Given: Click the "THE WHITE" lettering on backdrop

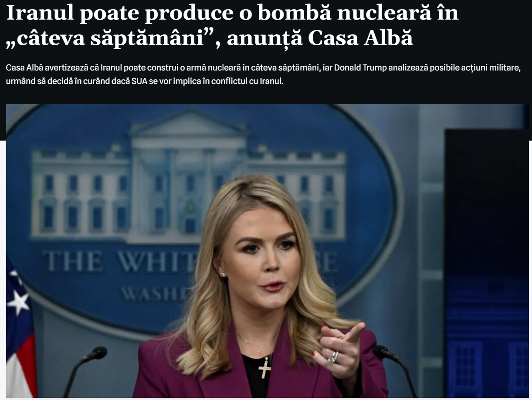Looking at the screenshot, I should point(120,262).
